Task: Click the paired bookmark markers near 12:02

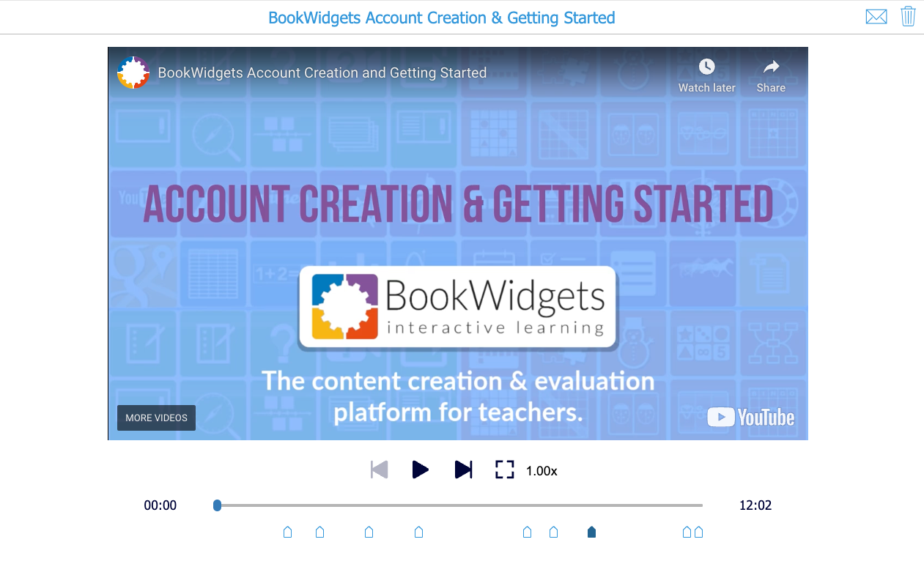Action: (692, 532)
